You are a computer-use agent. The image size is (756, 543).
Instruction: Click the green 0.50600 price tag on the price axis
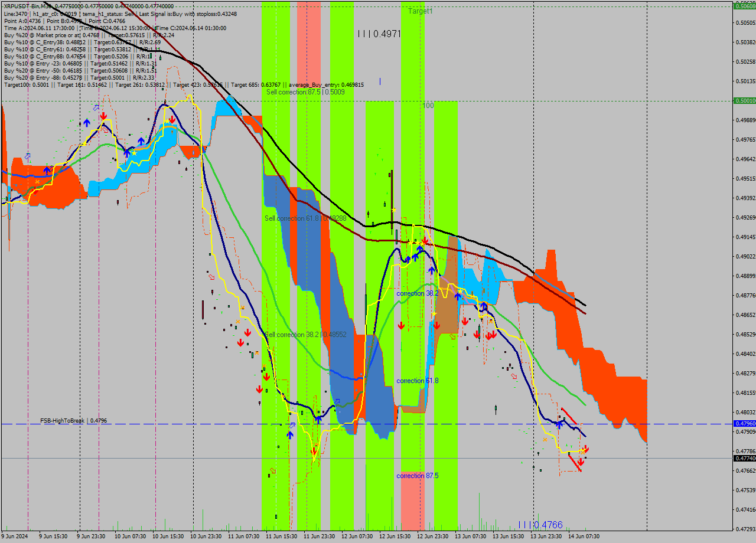pyautogui.click(x=744, y=6)
